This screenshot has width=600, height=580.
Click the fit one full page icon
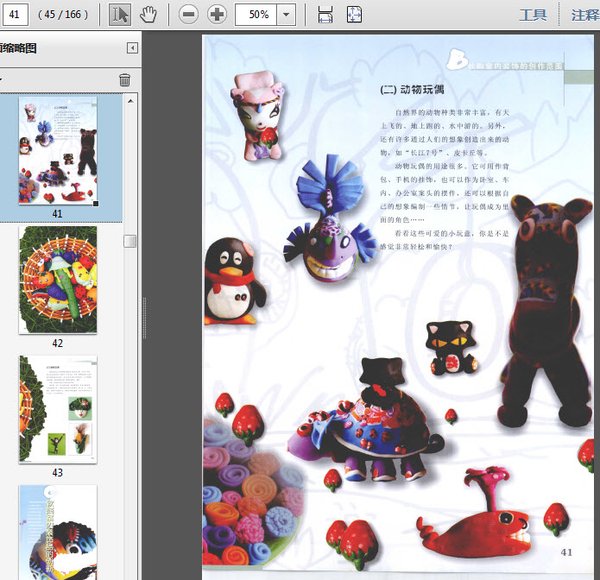[x=354, y=14]
